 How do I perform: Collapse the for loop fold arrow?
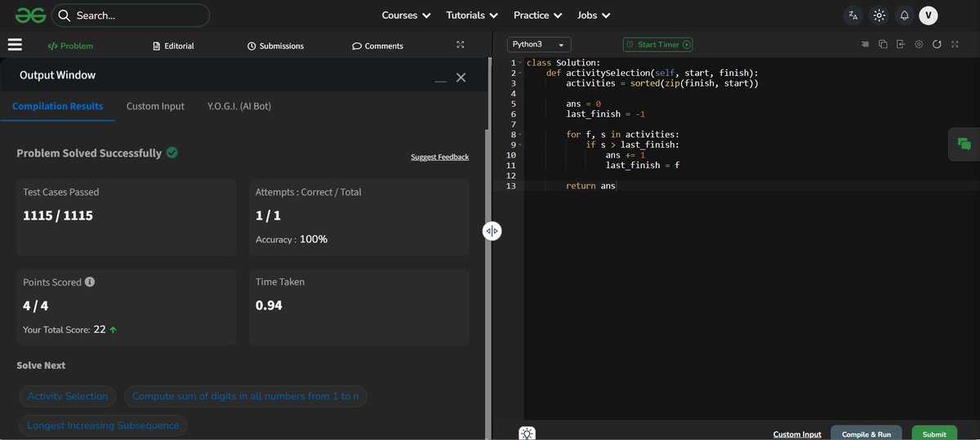coord(519,135)
